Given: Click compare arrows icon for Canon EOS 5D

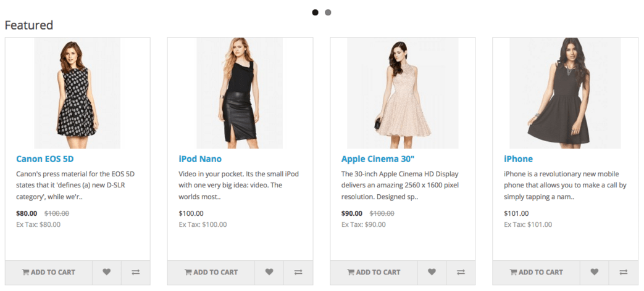Looking at the screenshot, I should point(136,272).
